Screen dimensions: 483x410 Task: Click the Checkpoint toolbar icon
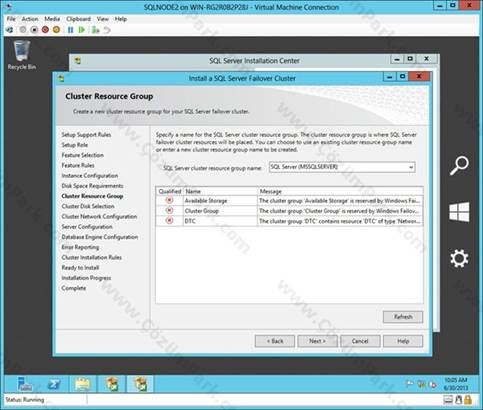tap(96, 30)
